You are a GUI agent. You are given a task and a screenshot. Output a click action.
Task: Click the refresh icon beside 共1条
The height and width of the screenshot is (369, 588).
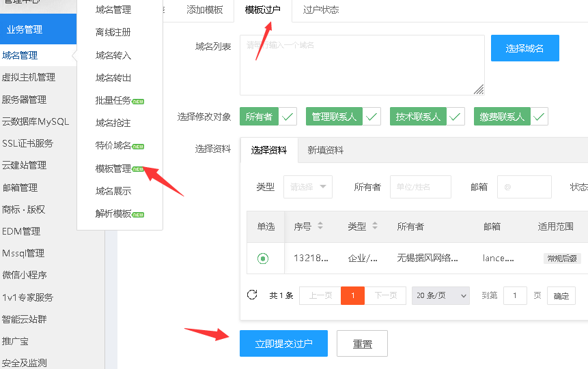point(252,295)
